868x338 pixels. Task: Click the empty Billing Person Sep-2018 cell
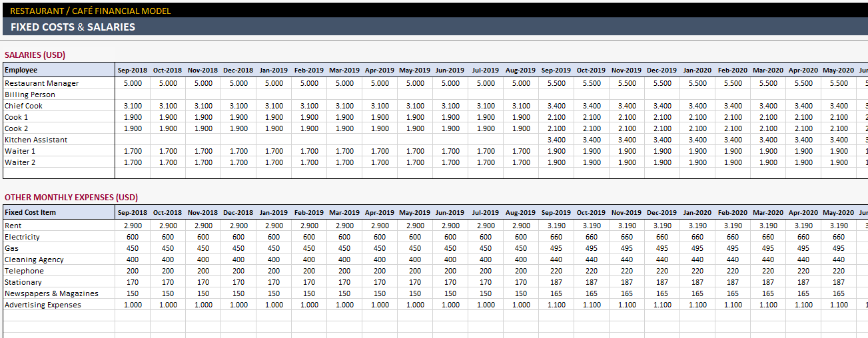tap(133, 94)
